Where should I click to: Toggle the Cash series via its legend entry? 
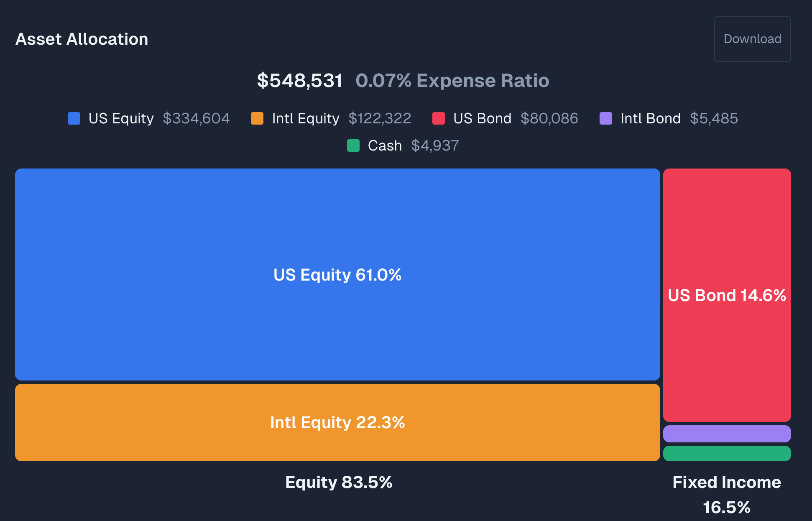tap(384, 146)
